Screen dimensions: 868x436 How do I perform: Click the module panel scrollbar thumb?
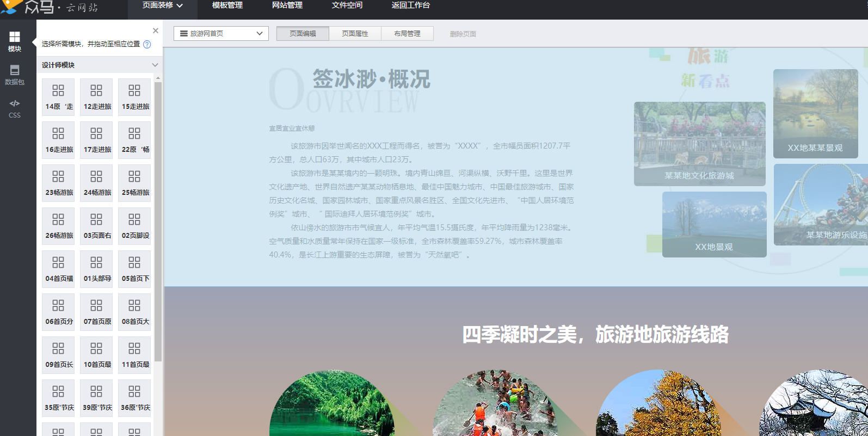[158, 222]
